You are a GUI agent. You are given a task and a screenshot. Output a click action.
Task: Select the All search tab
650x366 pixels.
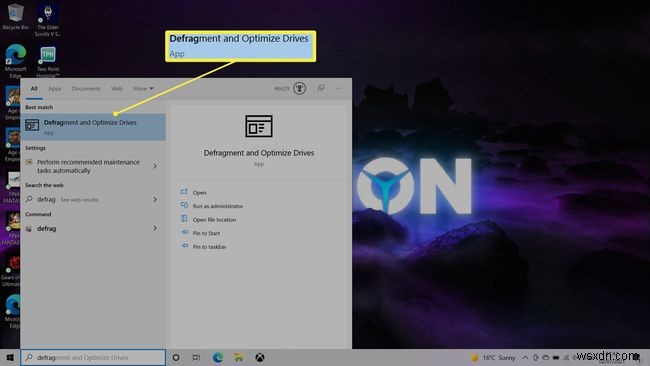pos(34,89)
